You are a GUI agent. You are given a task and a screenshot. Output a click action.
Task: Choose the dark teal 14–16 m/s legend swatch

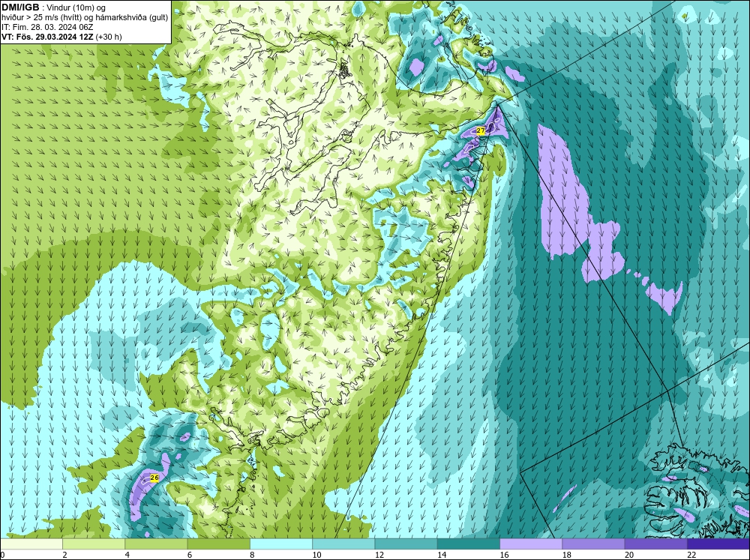point(468,544)
